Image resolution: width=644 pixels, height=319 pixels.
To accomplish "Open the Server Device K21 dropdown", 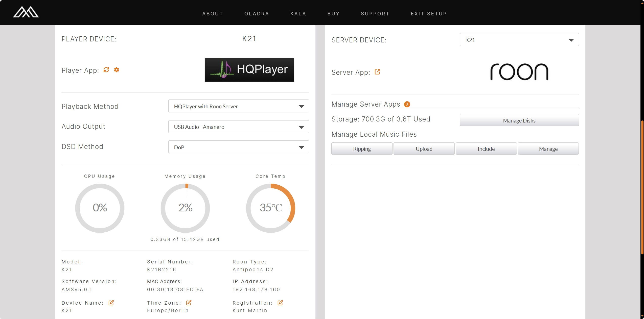I will (x=519, y=40).
